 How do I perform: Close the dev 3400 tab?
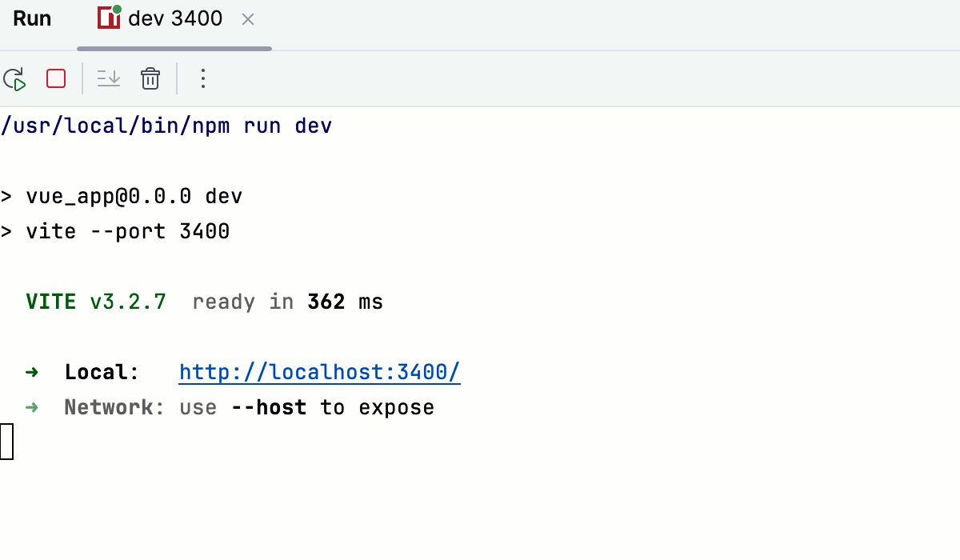247,19
